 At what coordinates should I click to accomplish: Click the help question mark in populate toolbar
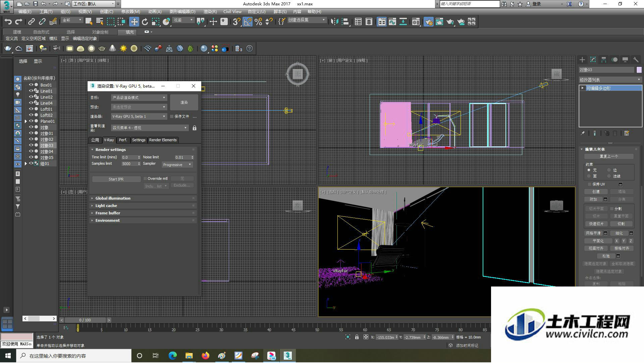click(x=250, y=49)
